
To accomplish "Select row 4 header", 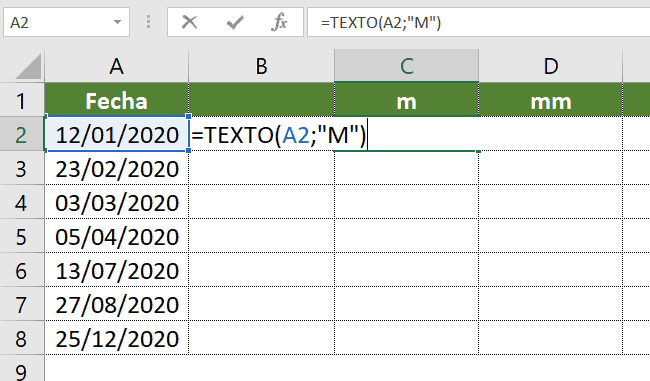I will 22,202.
